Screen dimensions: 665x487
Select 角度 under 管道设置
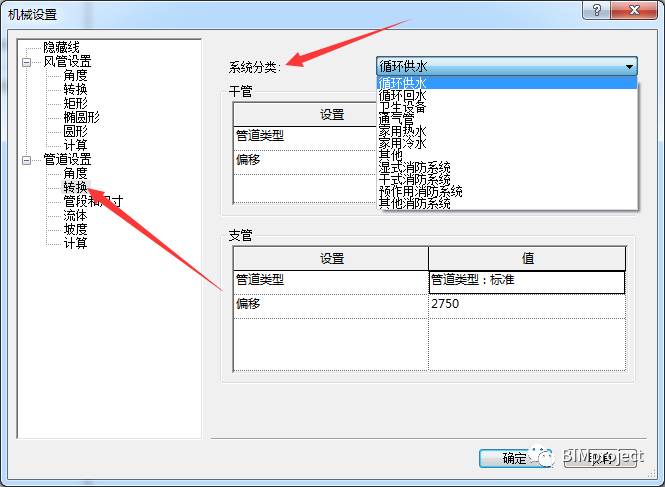pos(75,173)
